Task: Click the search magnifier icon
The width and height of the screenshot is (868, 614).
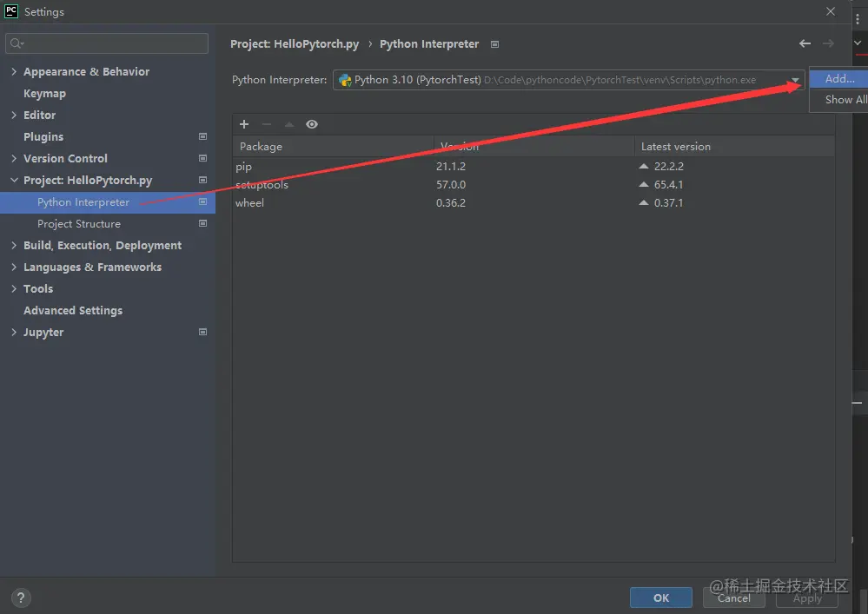Action: tap(17, 43)
